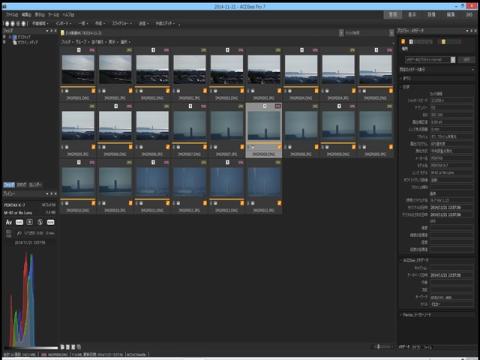Click the キーワード field in ACDSee metadata

click(x=451, y=297)
